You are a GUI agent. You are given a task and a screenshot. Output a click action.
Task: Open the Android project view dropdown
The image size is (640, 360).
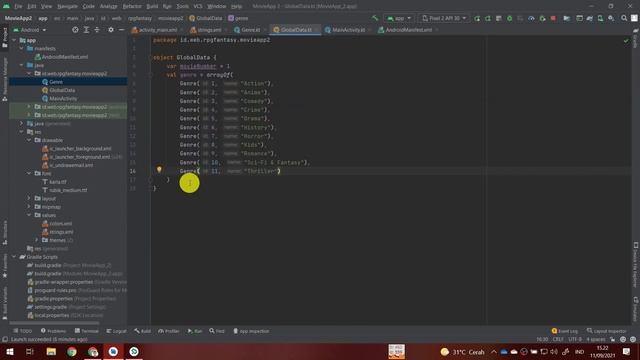pos(30,30)
